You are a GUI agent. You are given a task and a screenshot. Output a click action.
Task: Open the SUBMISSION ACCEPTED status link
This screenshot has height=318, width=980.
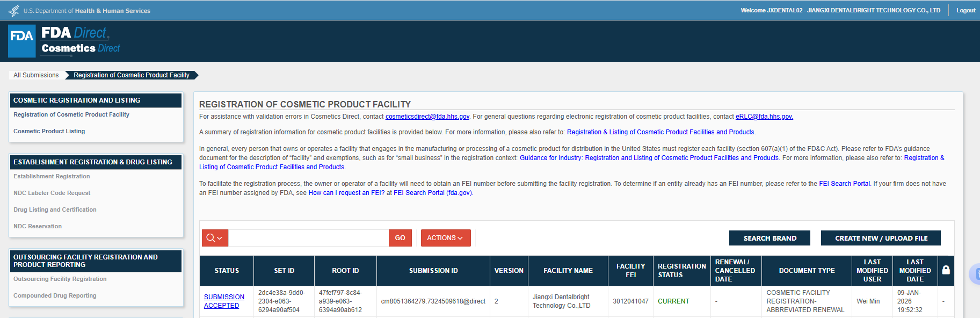(224, 301)
